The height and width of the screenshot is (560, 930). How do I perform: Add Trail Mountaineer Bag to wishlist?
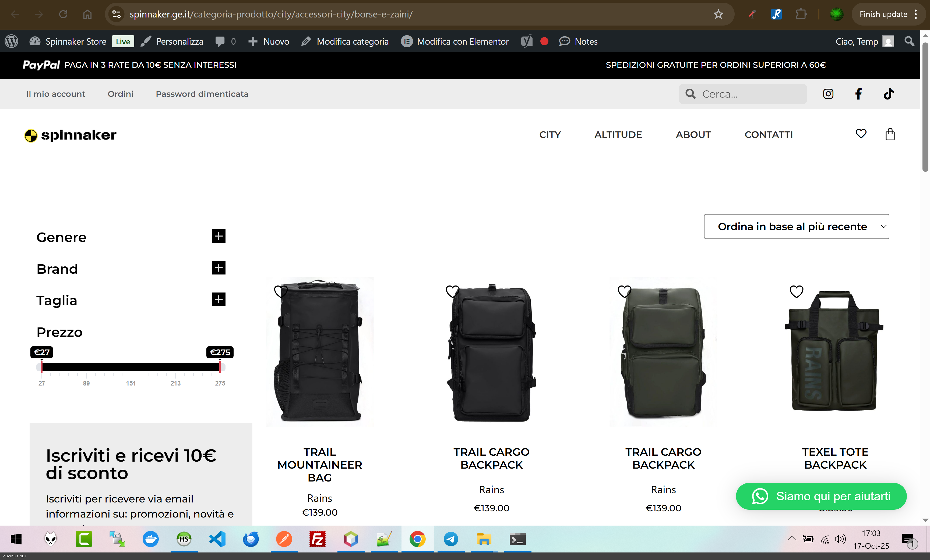pos(281,291)
